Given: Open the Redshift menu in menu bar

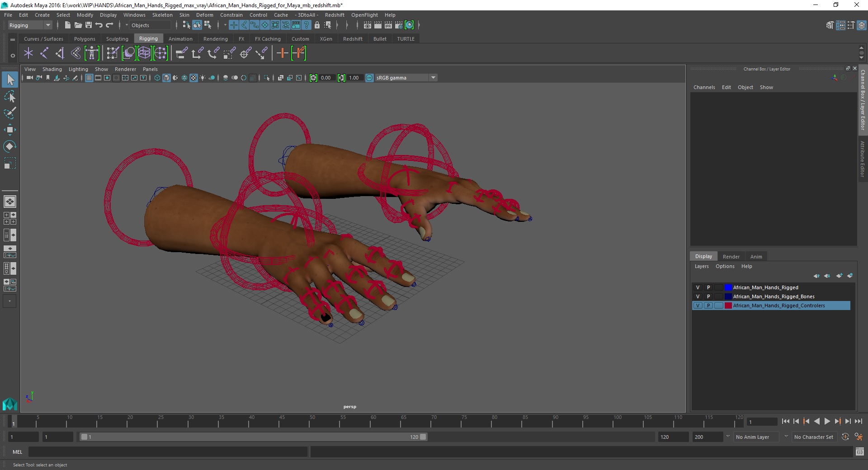Looking at the screenshot, I should [x=335, y=15].
